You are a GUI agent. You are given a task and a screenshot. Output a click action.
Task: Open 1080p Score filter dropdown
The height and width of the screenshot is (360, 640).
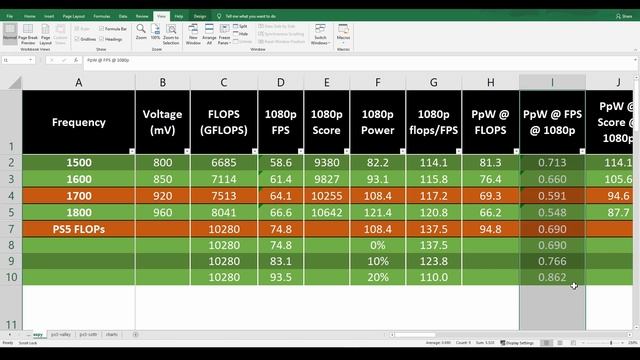[347, 151]
